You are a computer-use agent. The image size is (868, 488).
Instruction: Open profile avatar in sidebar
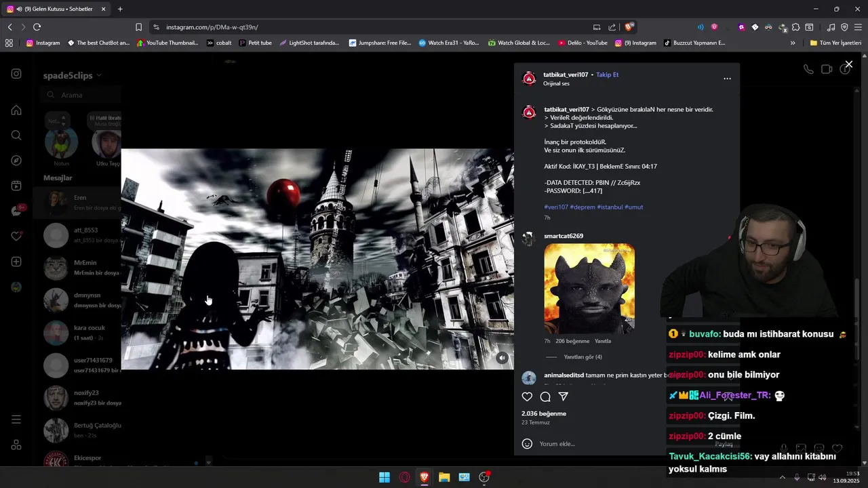point(16,287)
